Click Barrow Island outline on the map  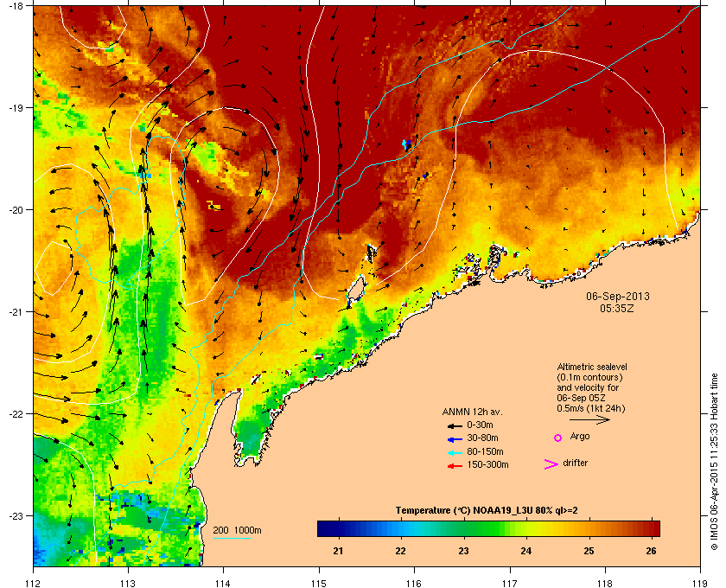(x=355, y=290)
